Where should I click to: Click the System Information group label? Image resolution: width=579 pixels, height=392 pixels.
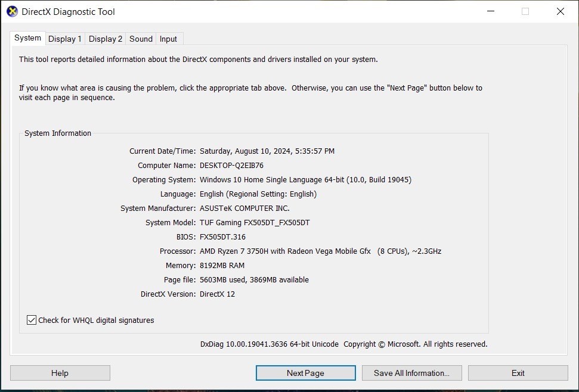coord(57,133)
